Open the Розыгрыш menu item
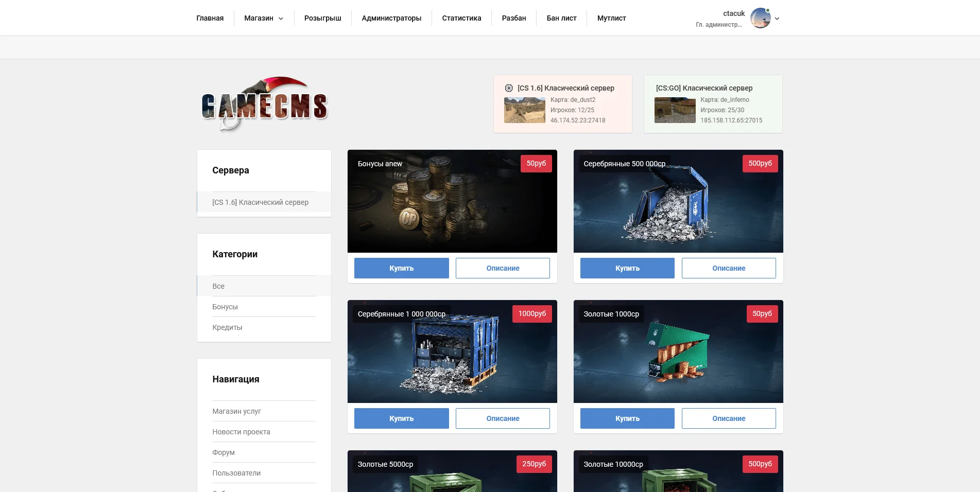Screen dimensions: 980x492 click(x=322, y=18)
